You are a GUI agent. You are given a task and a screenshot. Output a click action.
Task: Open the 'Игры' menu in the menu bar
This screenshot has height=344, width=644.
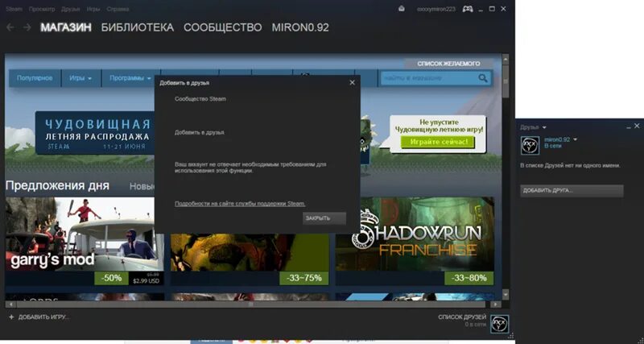point(93,9)
